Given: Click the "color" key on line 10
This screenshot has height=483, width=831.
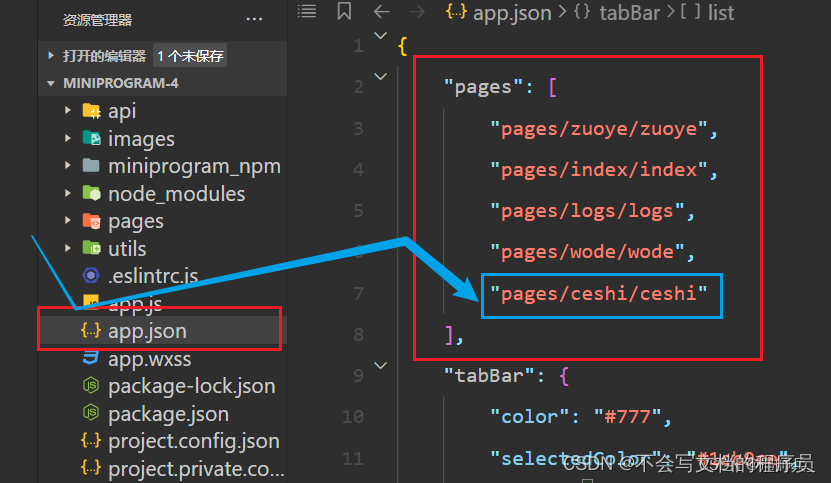Looking at the screenshot, I should tap(529, 417).
